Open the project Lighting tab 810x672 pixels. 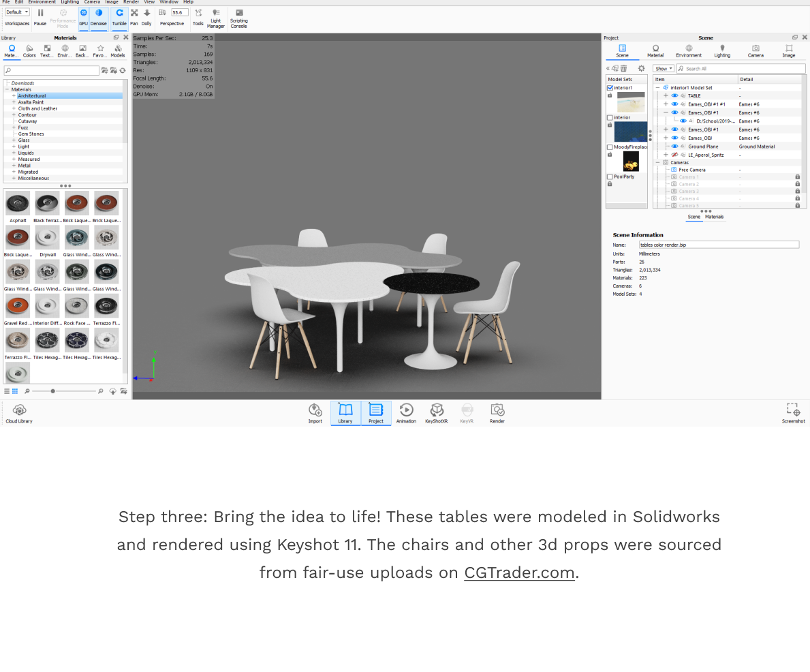[x=722, y=51]
